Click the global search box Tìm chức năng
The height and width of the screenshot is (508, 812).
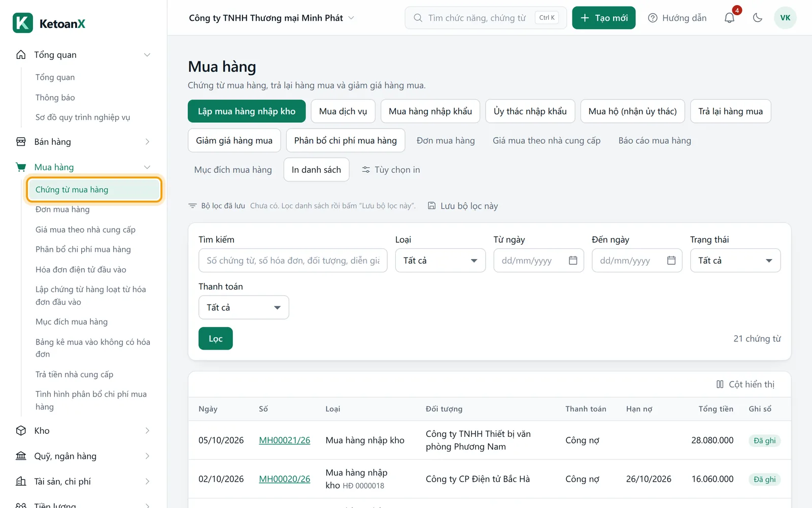point(486,18)
